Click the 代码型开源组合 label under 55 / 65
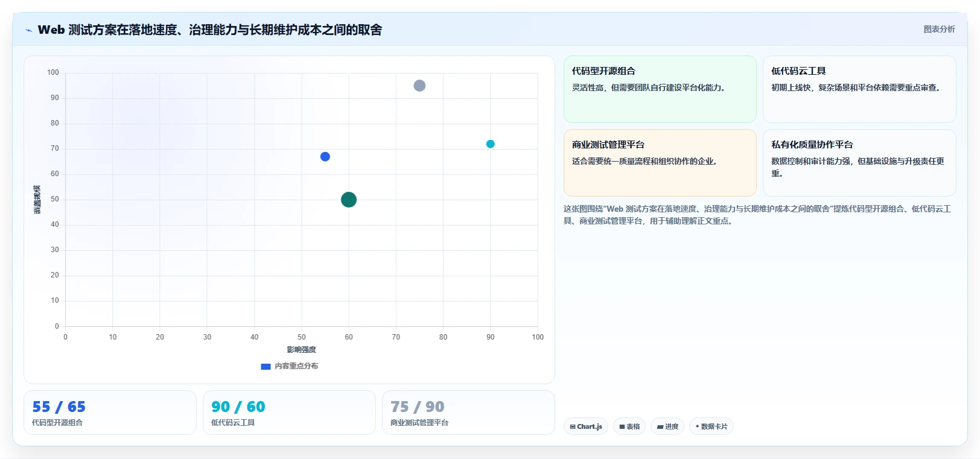Screen dimensions: 980x459 (x=57, y=423)
